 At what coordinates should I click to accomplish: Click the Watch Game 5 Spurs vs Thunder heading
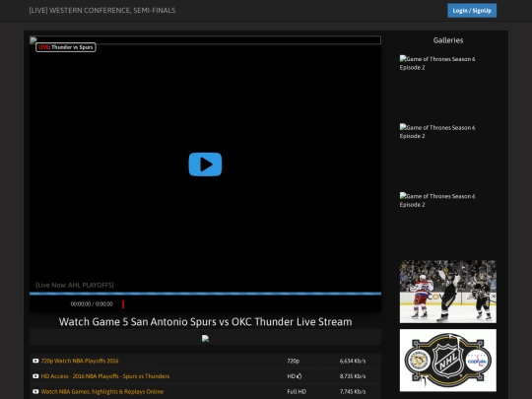pyautogui.click(x=205, y=321)
